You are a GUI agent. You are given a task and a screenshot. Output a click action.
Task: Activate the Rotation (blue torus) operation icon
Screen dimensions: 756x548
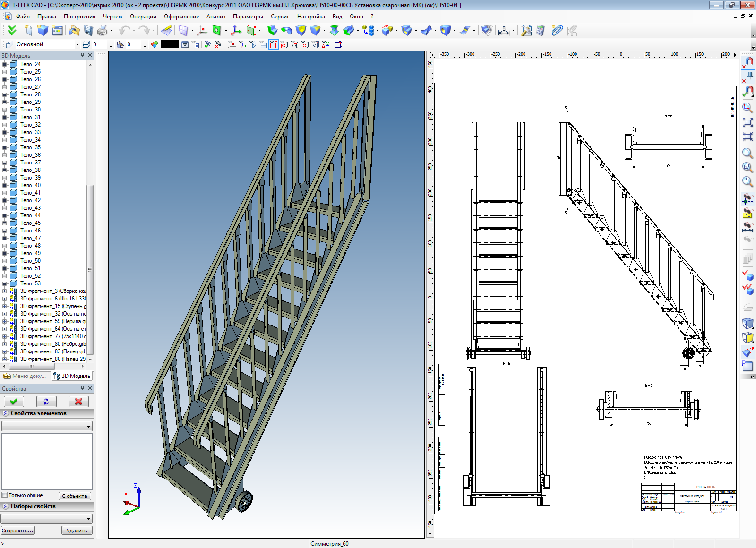tap(286, 30)
